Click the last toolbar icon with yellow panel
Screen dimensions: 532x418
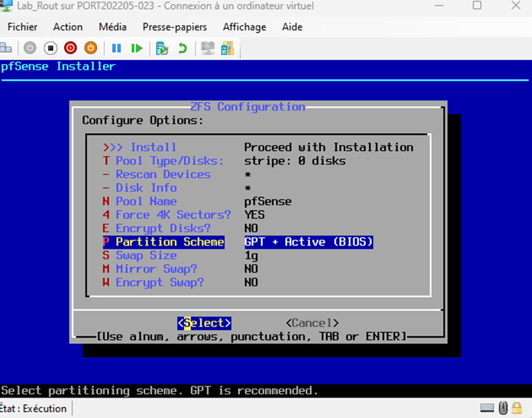tap(227, 48)
